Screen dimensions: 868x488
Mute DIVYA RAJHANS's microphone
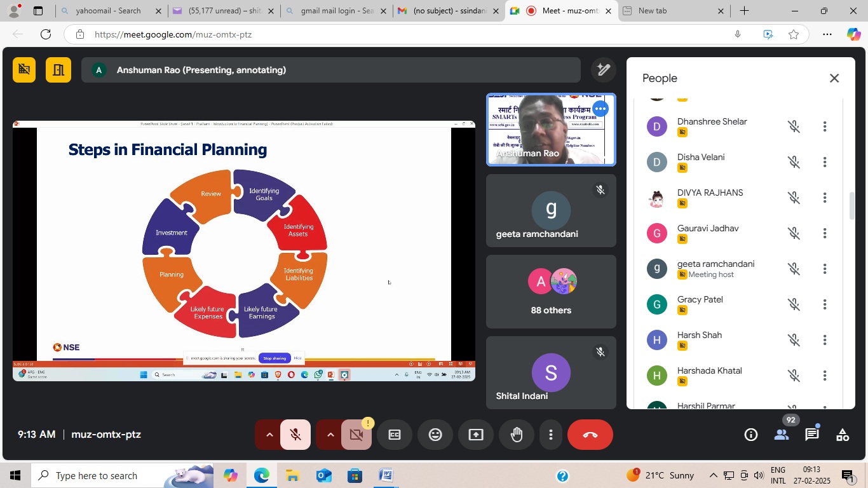tap(794, 198)
